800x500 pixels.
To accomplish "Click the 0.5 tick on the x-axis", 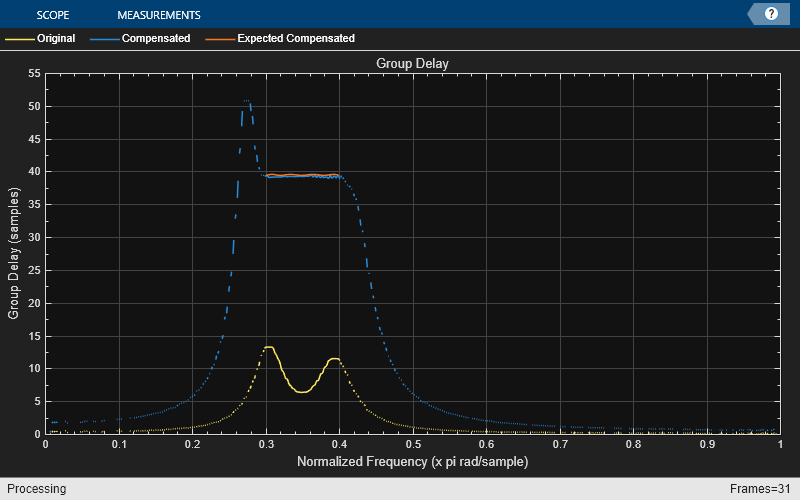I will click(413, 444).
